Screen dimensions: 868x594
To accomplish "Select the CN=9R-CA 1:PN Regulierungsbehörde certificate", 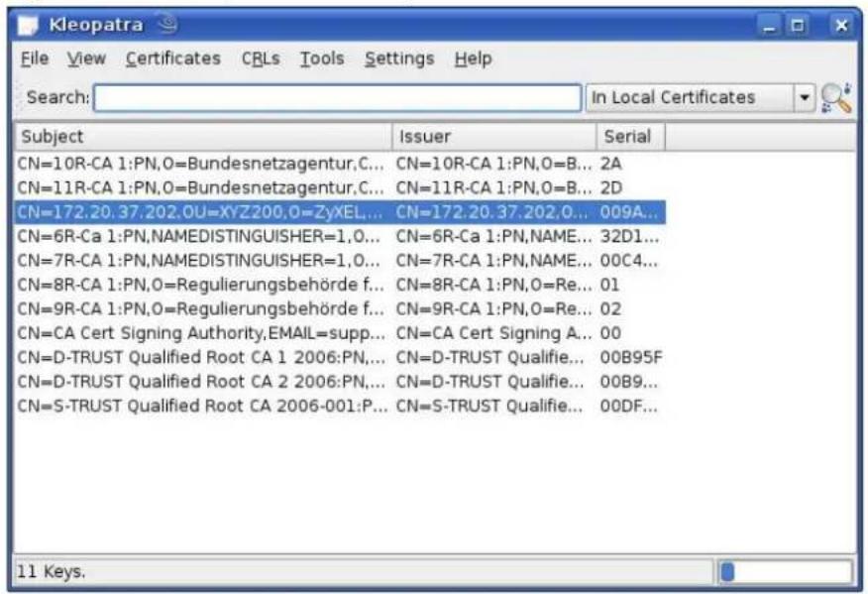I will 340,309.
